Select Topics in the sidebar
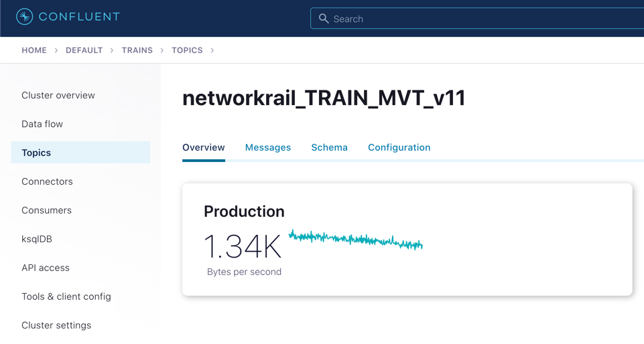 click(36, 153)
